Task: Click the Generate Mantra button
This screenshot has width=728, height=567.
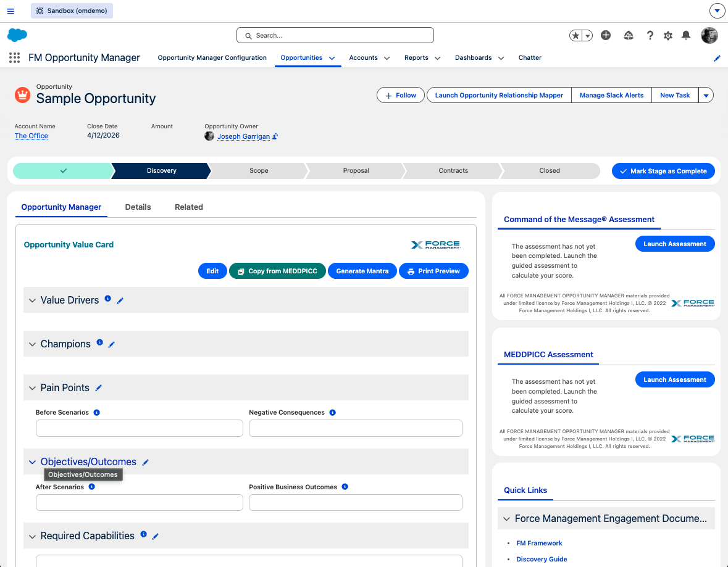Action: click(362, 271)
